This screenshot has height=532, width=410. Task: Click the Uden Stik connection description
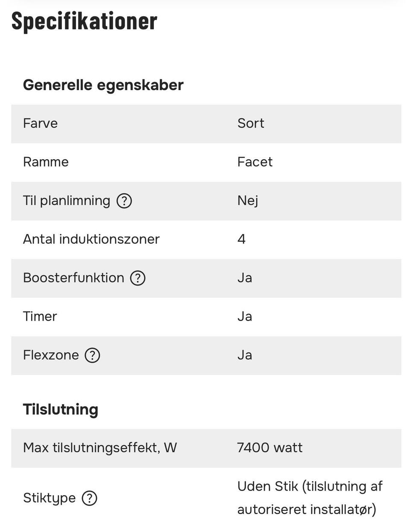pyautogui.click(x=310, y=498)
